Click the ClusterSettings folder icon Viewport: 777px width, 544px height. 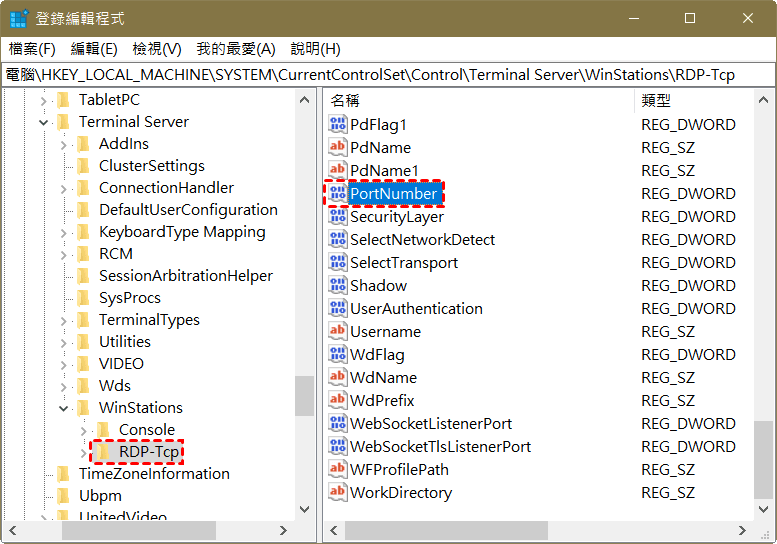83,166
